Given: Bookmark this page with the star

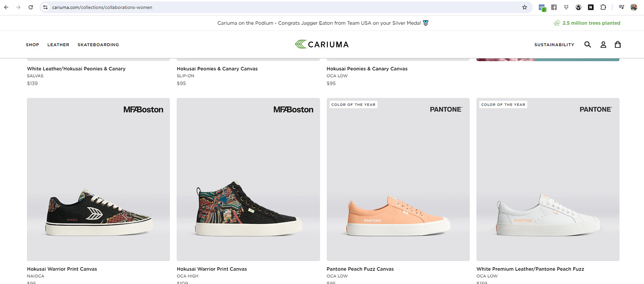Looking at the screenshot, I should click(525, 7).
